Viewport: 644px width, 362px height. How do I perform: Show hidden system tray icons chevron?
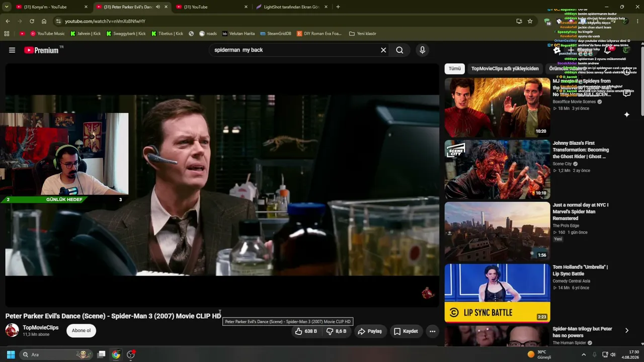click(x=584, y=354)
